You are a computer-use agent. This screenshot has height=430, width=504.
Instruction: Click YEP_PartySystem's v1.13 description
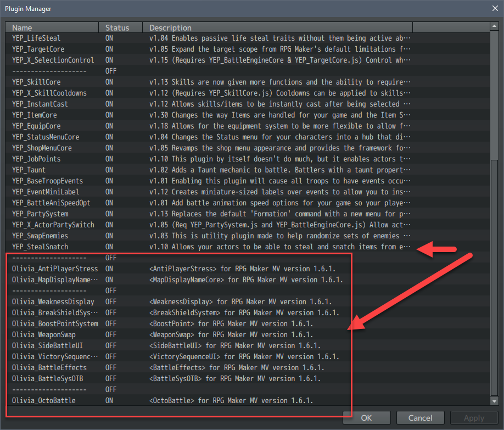click(279, 214)
